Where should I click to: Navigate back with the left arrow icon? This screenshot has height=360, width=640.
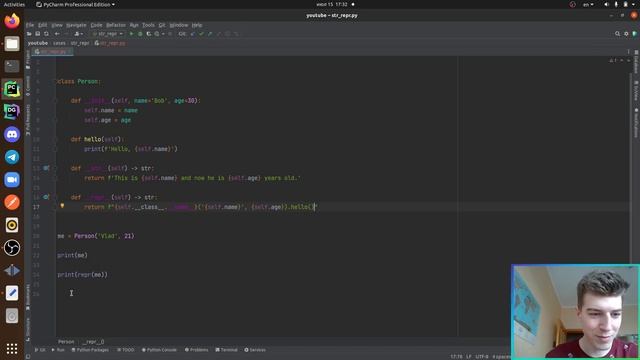pyautogui.click(x=57, y=34)
